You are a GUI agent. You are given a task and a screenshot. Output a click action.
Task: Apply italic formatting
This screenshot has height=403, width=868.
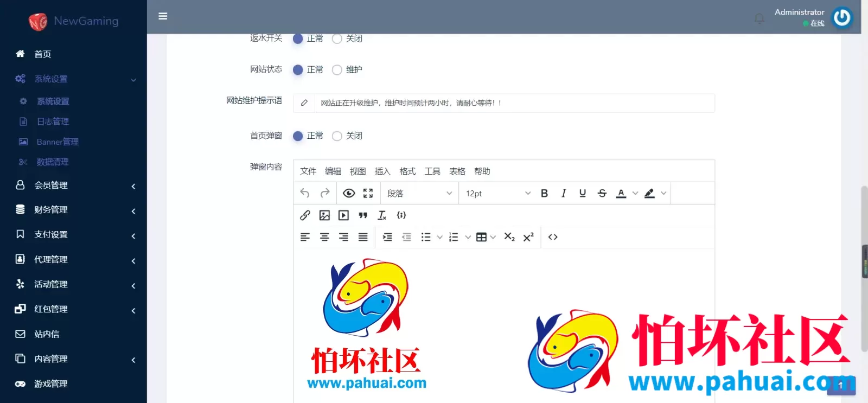click(x=564, y=193)
